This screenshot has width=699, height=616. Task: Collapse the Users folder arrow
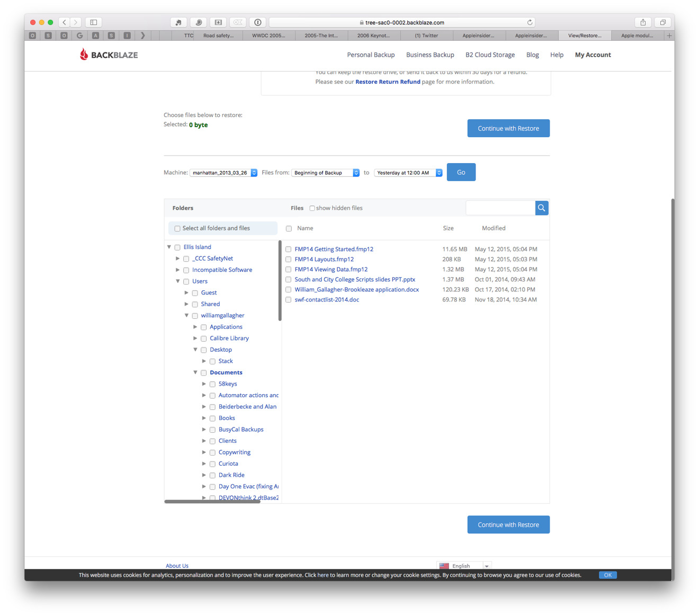click(178, 281)
